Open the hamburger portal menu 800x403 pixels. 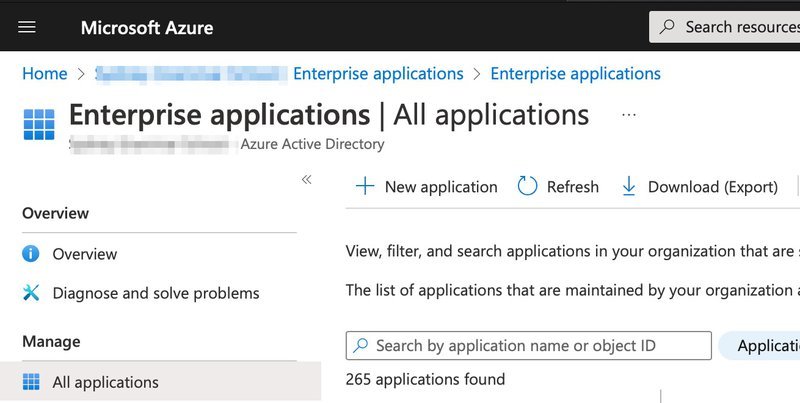click(x=27, y=27)
